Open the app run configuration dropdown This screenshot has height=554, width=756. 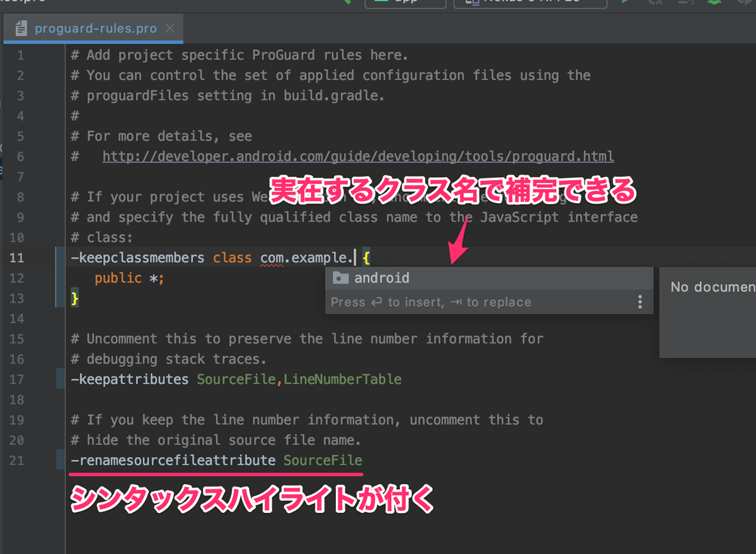point(405,3)
